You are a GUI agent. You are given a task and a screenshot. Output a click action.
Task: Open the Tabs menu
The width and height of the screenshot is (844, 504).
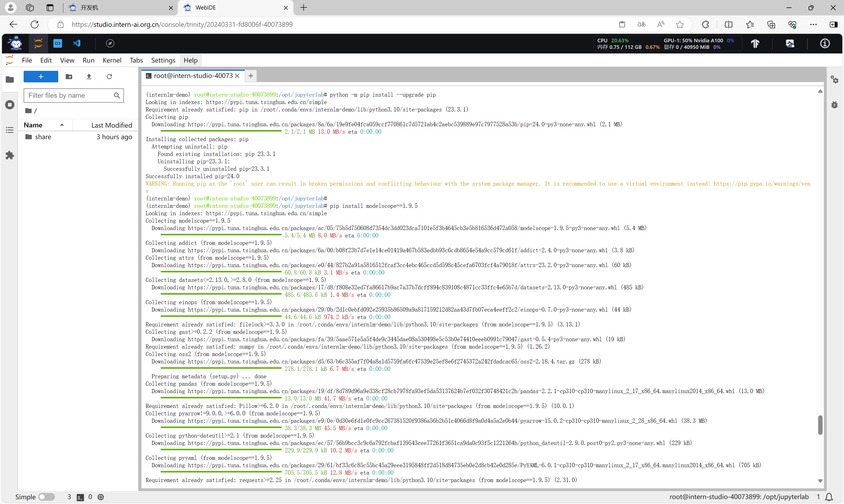pos(136,60)
